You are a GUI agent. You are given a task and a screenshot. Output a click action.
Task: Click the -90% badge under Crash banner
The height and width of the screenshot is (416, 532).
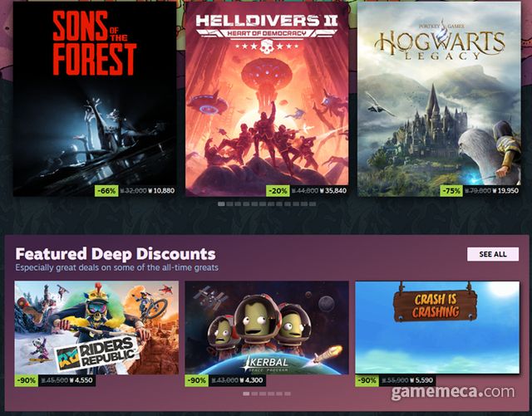(x=367, y=380)
